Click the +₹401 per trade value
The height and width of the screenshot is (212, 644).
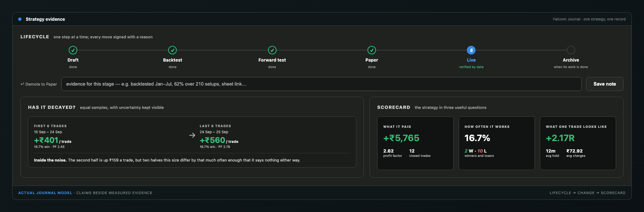click(53, 140)
